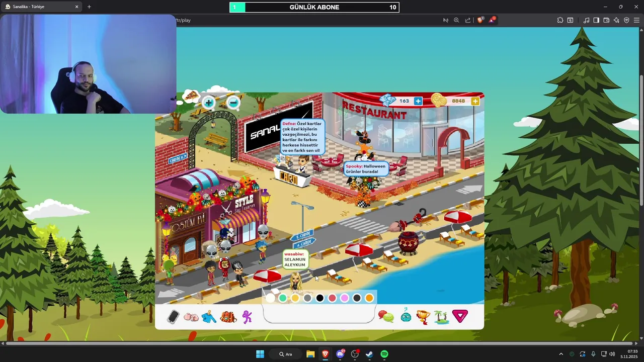
Task: Click the browser media control music note
Action: [586, 20]
